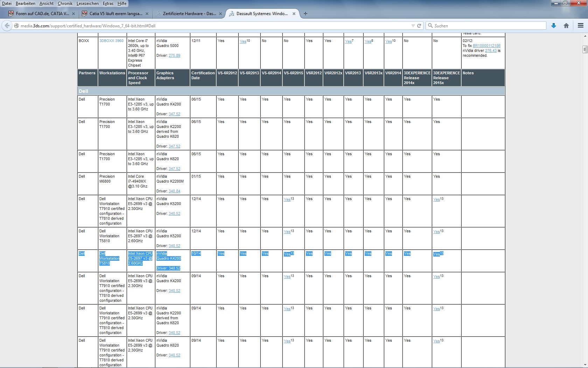
Task: Close the Catia V5 läuft exrem langsam tab
Action: click(x=147, y=14)
